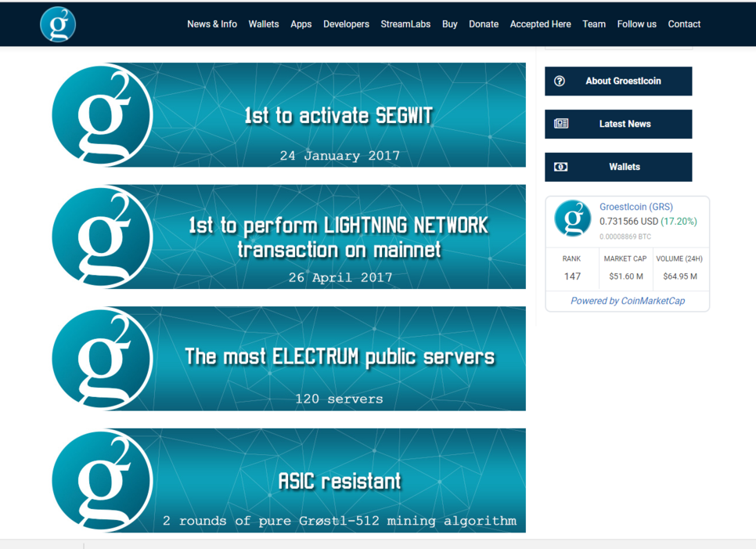This screenshot has width=756, height=549.
Task: Click the 0.00008869 BTC value
Action: pyautogui.click(x=625, y=237)
